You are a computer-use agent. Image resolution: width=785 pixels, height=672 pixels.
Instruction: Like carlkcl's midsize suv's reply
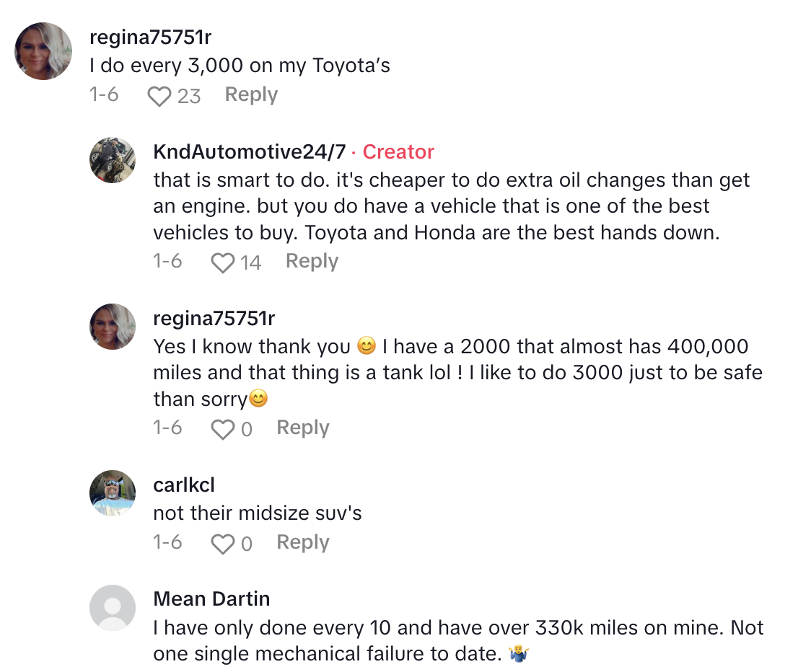coord(222,544)
